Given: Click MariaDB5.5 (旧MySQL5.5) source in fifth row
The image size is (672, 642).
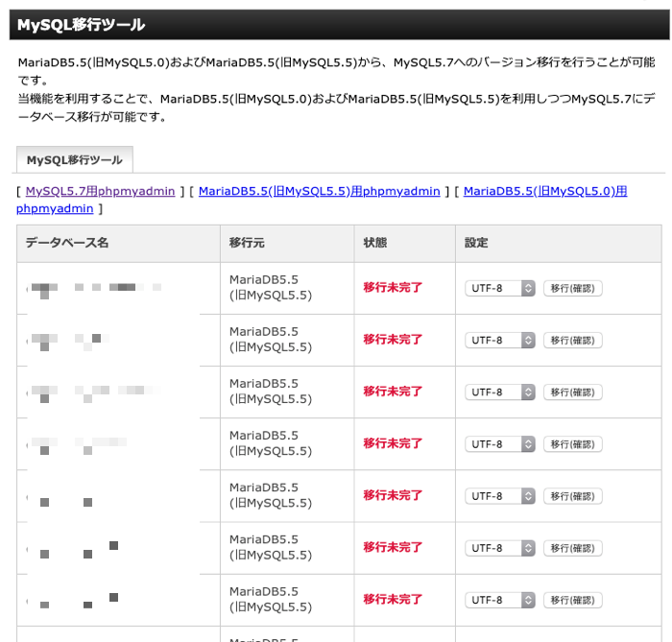Looking at the screenshot, I should pos(271,495).
